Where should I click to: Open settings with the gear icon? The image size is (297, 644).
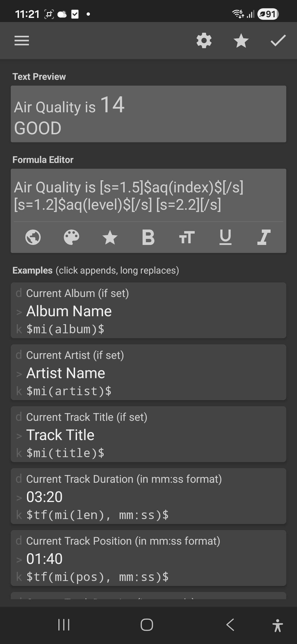tap(204, 40)
